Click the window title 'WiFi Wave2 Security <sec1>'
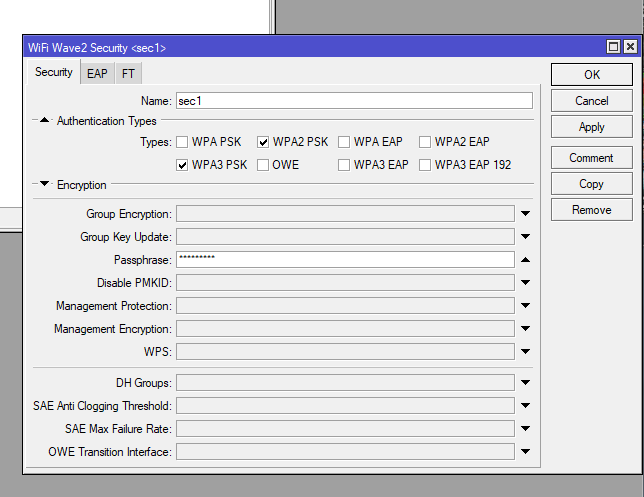The height and width of the screenshot is (497, 644). [97, 48]
